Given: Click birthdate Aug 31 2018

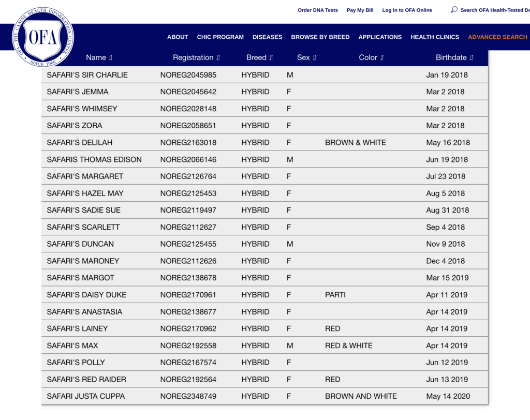Looking at the screenshot, I should point(448,210).
